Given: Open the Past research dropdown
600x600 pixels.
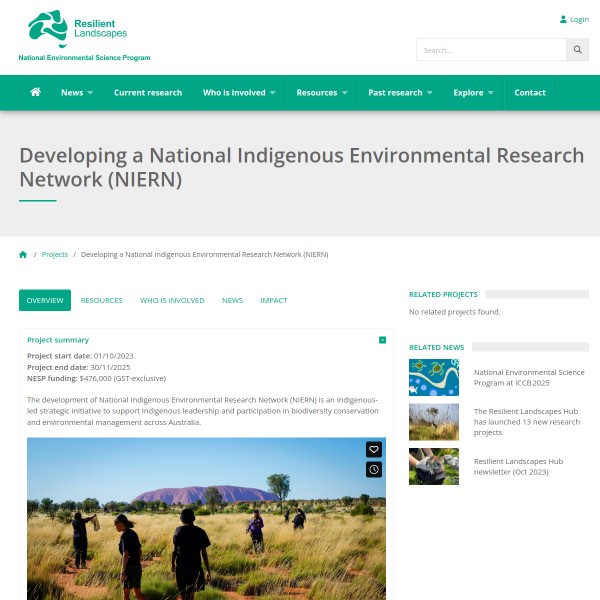Looking at the screenshot, I should pyautogui.click(x=400, y=93).
